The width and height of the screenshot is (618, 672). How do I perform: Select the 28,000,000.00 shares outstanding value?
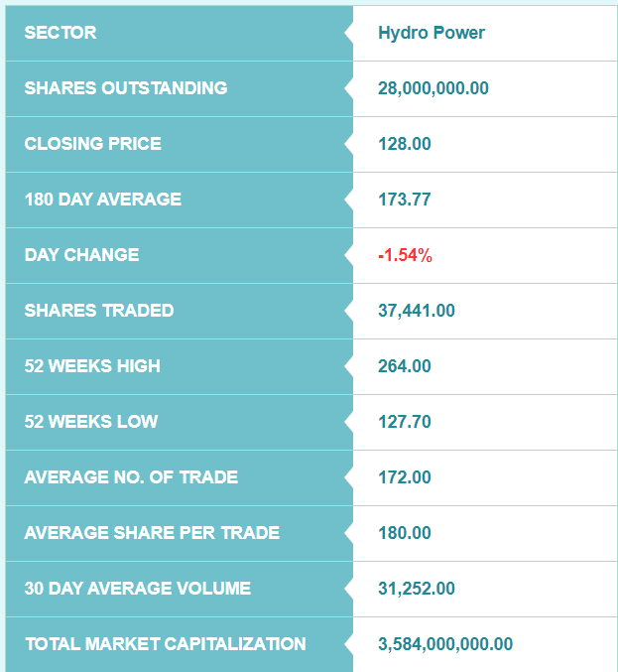tap(433, 88)
